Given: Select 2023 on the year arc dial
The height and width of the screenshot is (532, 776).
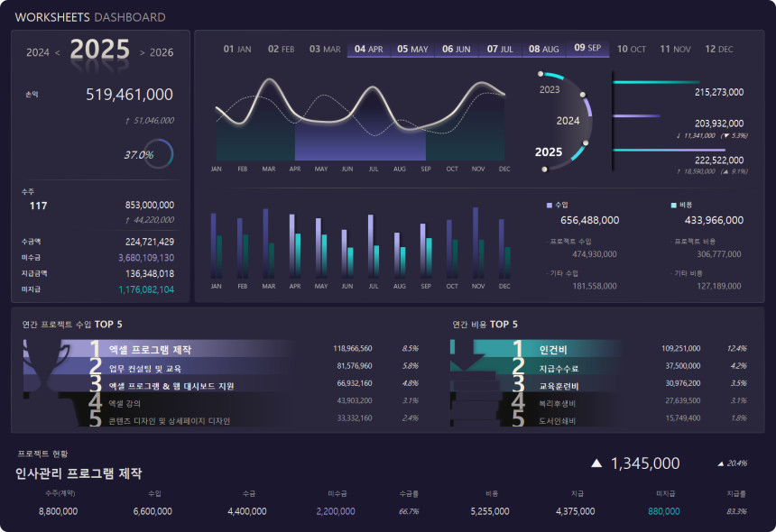Looking at the screenshot, I should 550,89.
